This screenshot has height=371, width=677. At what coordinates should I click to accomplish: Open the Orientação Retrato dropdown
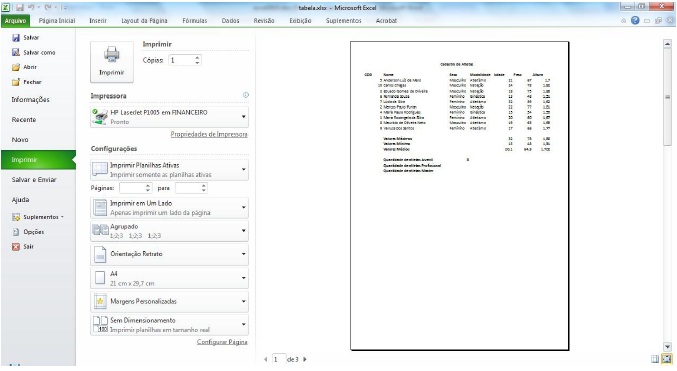click(x=170, y=254)
